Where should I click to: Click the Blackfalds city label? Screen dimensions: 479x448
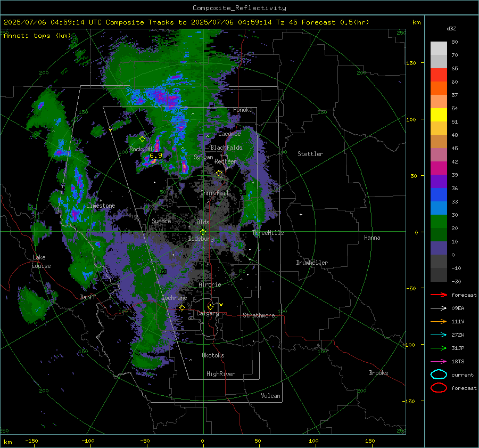coord(226,148)
